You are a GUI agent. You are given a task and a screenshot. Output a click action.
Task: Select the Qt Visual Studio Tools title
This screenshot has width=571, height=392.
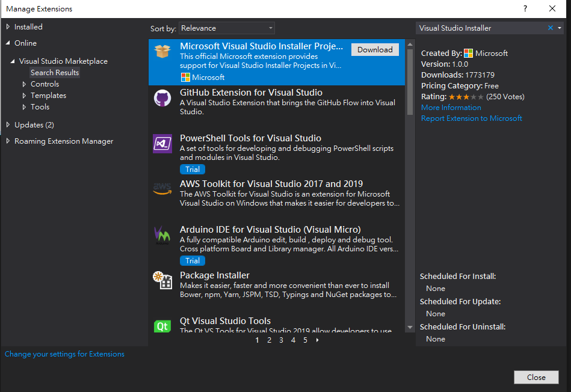pyautogui.click(x=225, y=321)
